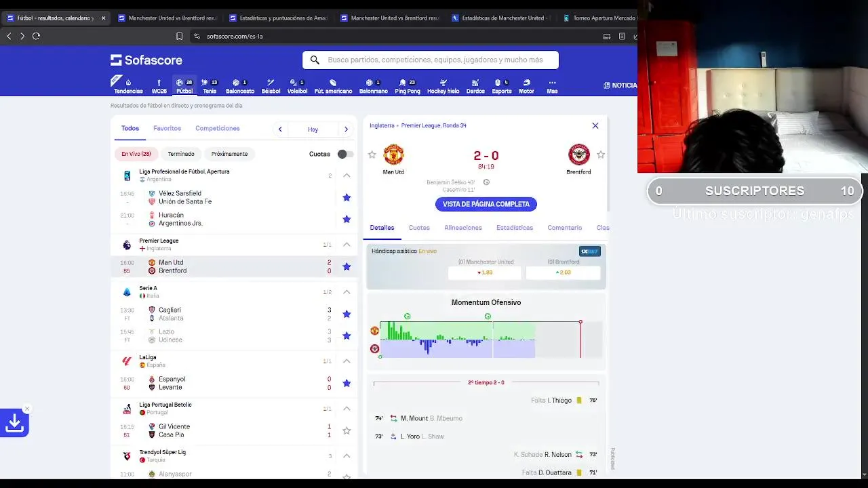Select the Fút. americano sport icon

[333, 86]
